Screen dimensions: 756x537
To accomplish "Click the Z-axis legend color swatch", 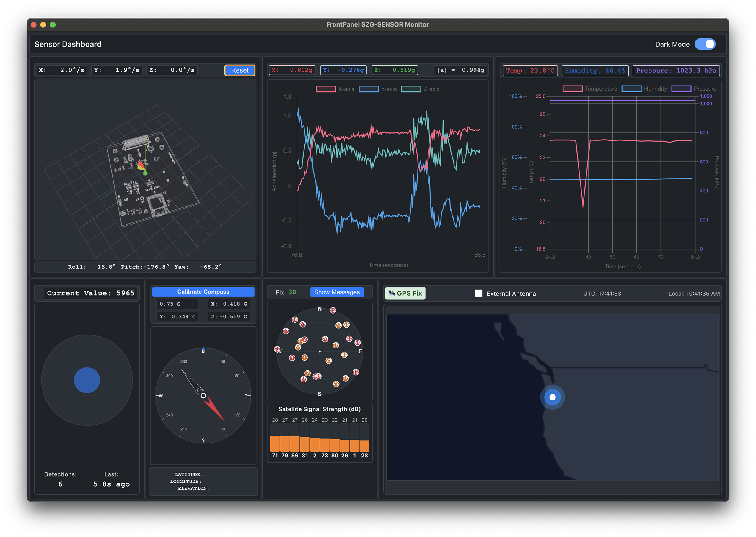I will pos(411,89).
